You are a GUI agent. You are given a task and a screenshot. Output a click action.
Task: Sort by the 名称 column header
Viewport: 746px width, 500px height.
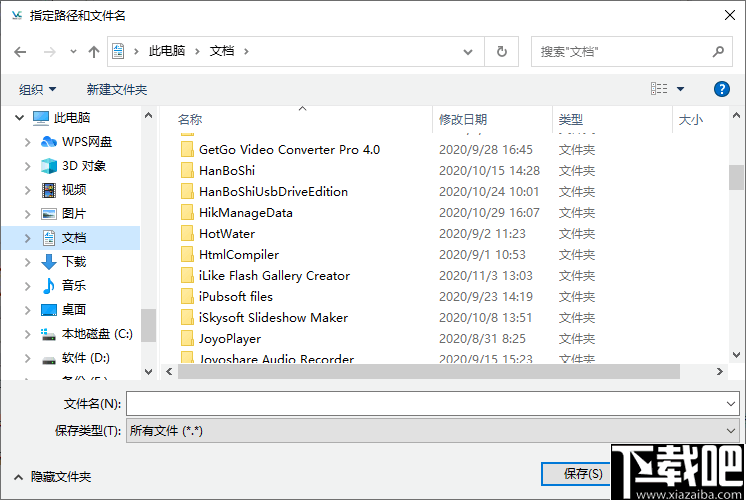(x=190, y=119)
